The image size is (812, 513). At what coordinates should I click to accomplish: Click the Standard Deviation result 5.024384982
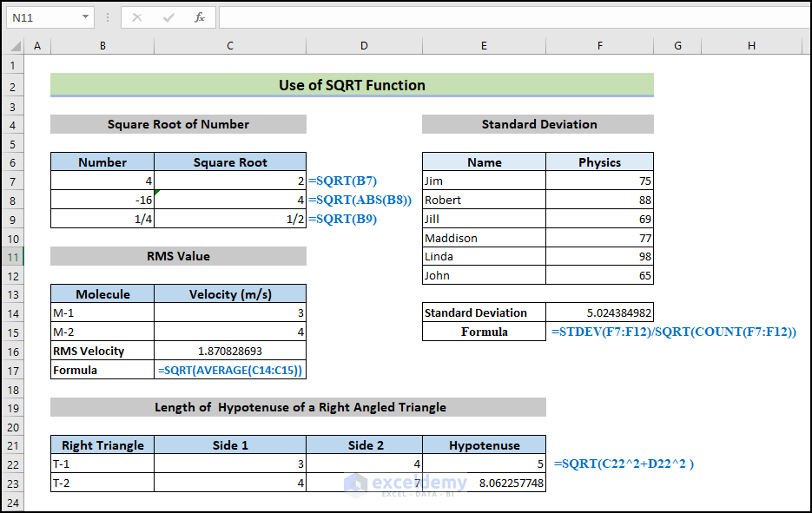click(599, 313)
